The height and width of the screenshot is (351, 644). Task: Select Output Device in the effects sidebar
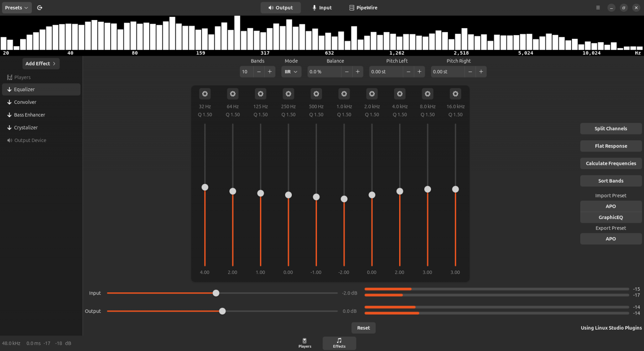[x=31, y=140]
